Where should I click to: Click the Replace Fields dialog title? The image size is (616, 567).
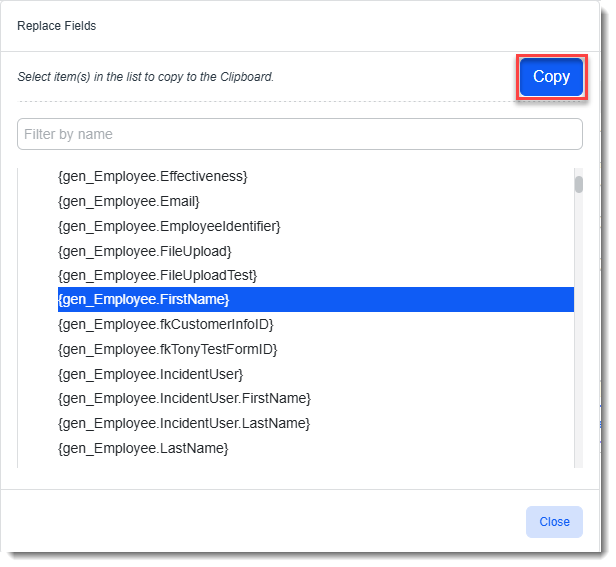coord(57,26)
